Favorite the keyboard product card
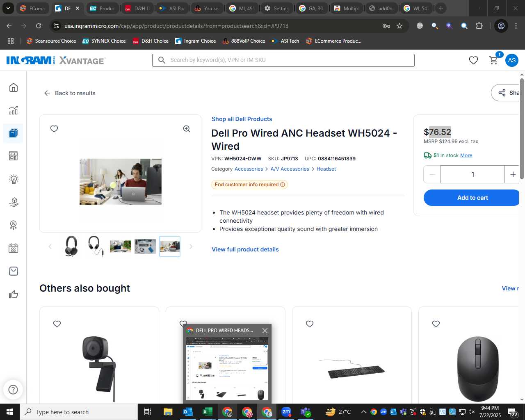This screenshot has height=420, width=525. tap(310, 324)
